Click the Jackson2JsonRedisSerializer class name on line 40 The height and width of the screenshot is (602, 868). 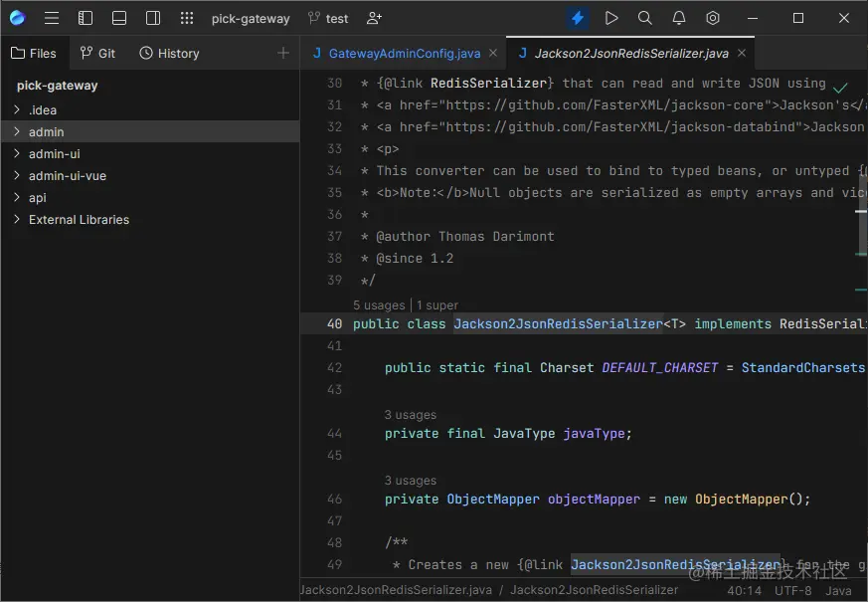(x=558, y=324)
